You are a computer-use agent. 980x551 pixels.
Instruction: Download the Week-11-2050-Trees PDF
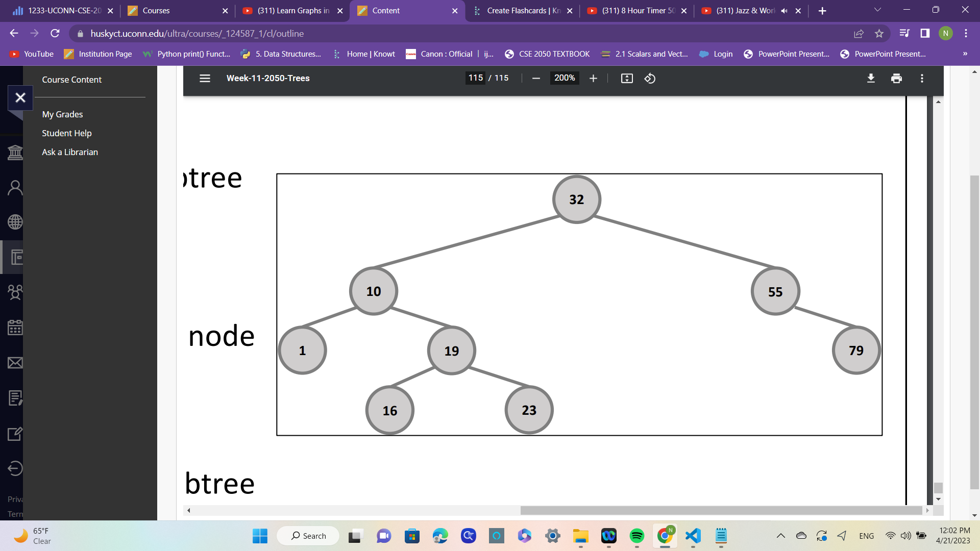pyautogui.click(x=871, y=78)
